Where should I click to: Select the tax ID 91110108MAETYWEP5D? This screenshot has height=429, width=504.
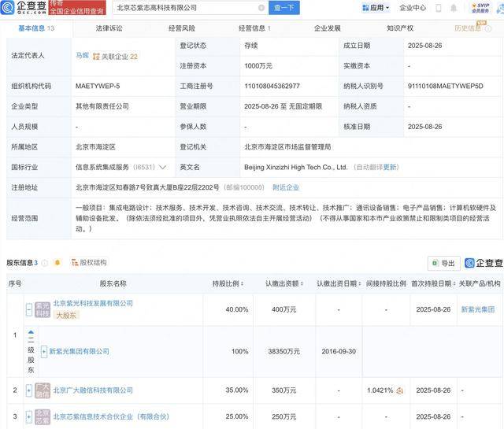446,86
